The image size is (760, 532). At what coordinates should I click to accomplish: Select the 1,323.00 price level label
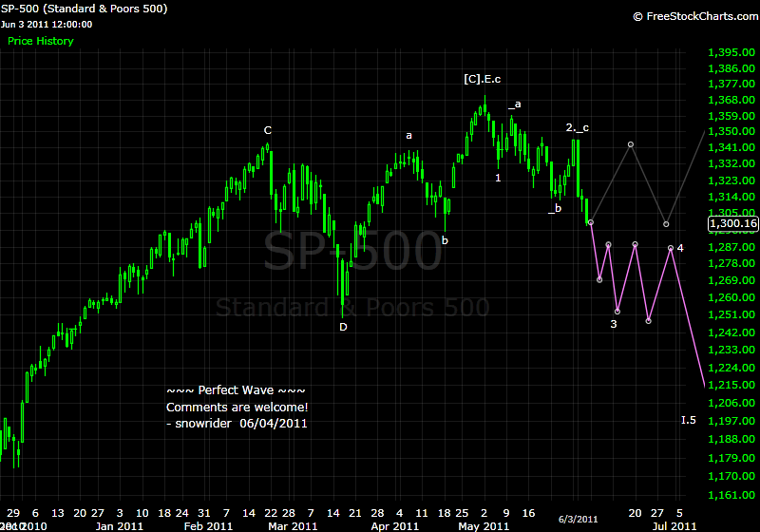(731, 180)
